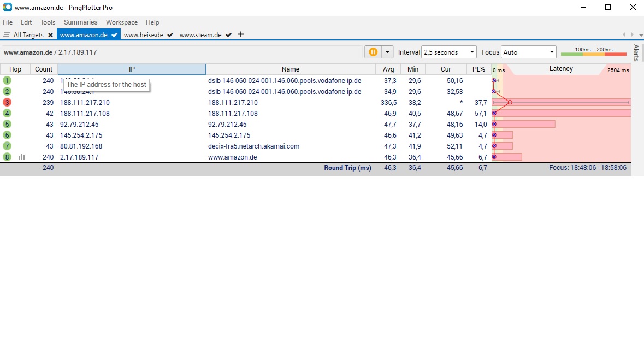Open the Interval 2,5 seconds dropdown
Viewport: 644px width, 354px height.
[449, 52]
